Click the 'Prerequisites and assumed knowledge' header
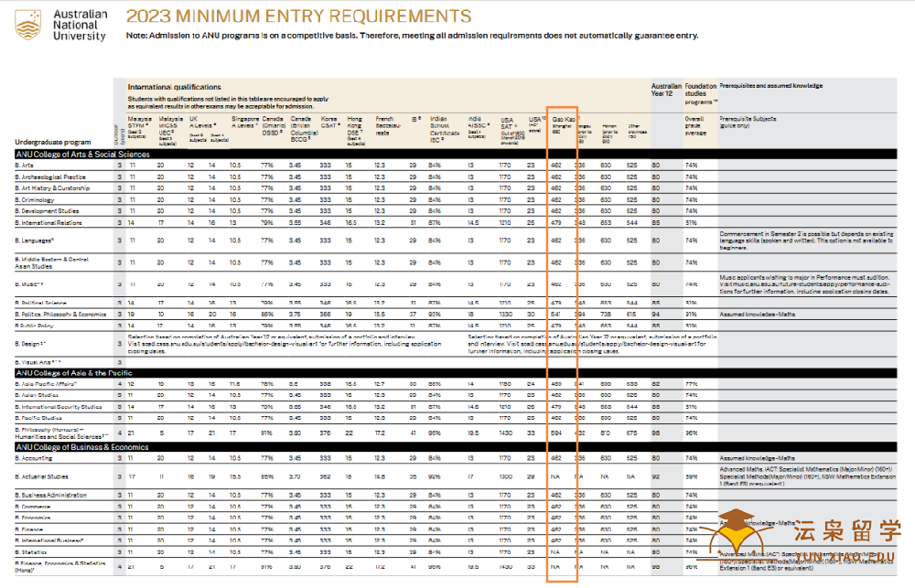Screen dimensions: 915x588 [770, 86]
